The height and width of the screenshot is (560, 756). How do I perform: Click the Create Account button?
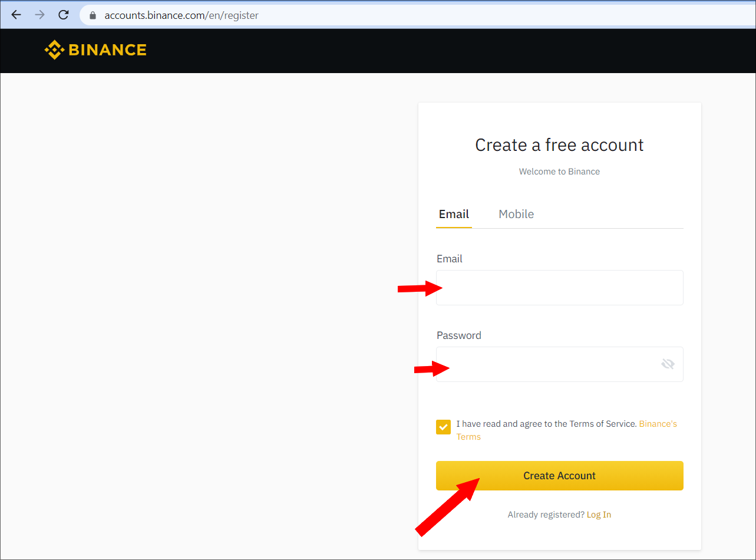point(559,476)
